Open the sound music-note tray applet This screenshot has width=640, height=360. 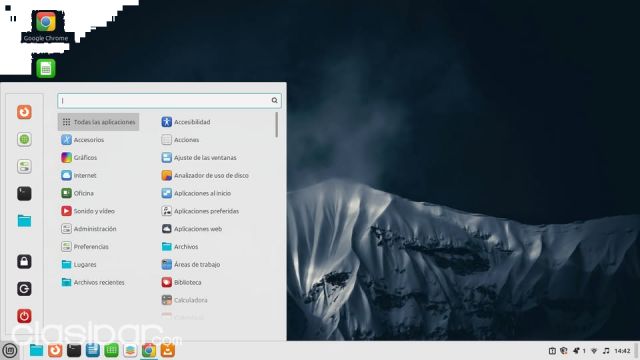[x=606, y=351]
